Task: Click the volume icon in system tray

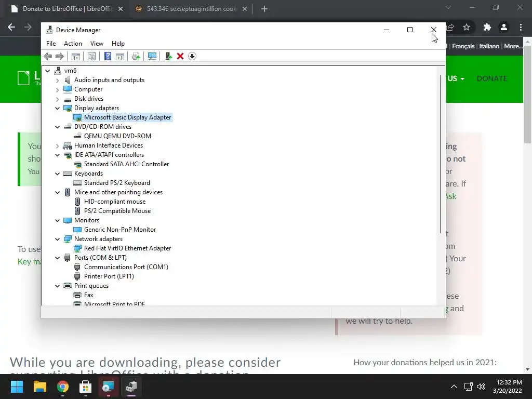Action: coord(481,387)
